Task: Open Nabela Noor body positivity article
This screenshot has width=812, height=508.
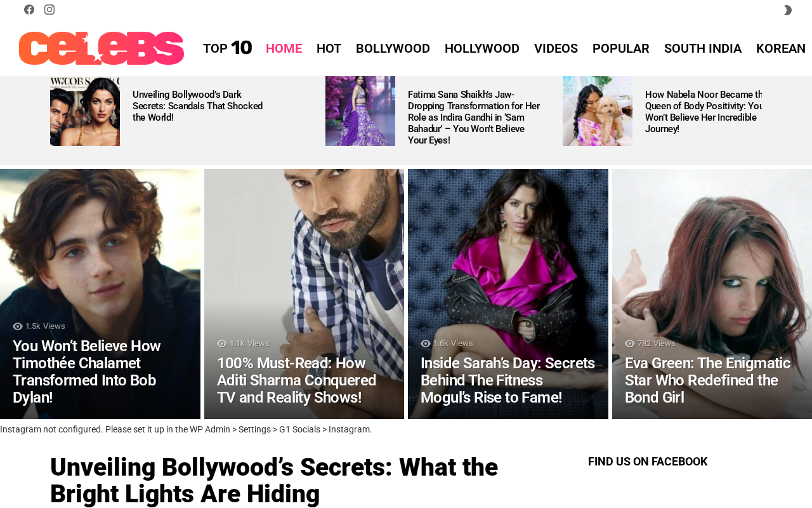Action: (703, 112)
